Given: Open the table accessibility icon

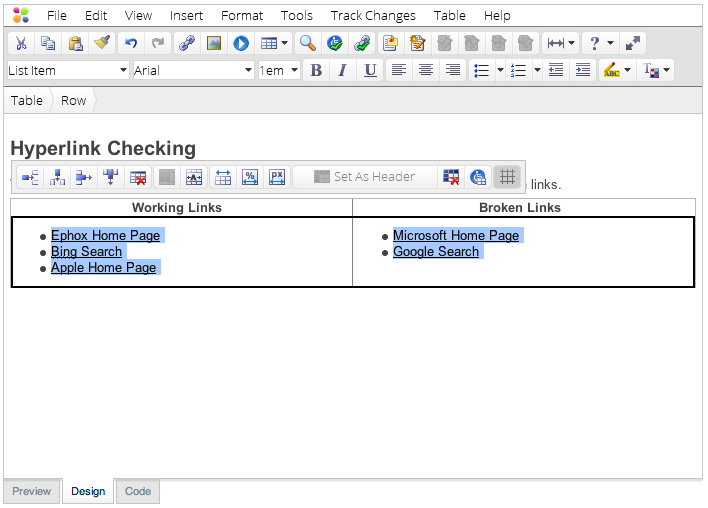Looking at the screenshot, I should [478, 177].
